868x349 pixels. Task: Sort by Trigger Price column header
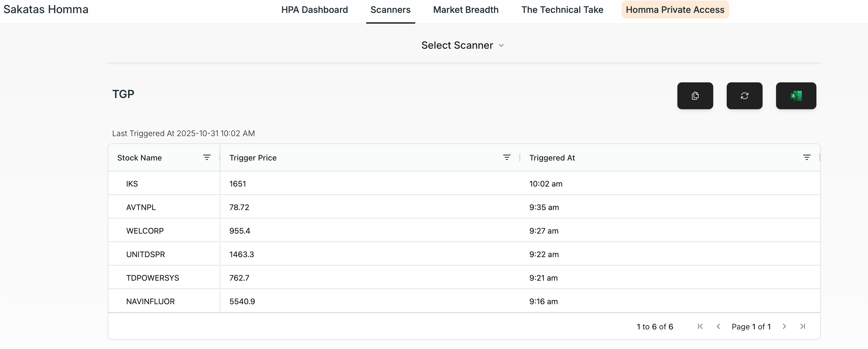(253, 158)
